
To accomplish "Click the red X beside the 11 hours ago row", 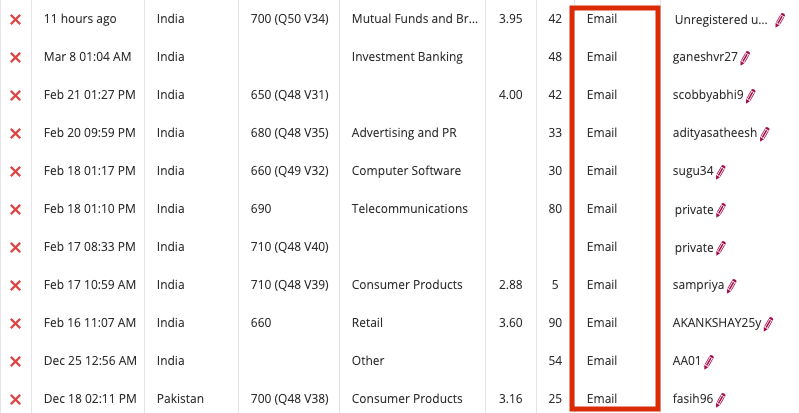I will 15,19.
